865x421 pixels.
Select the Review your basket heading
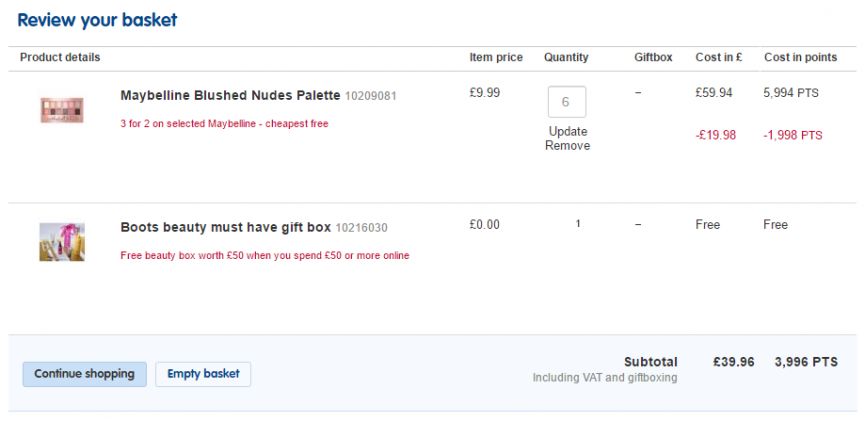pyautogui.click(x=98, y=20)
